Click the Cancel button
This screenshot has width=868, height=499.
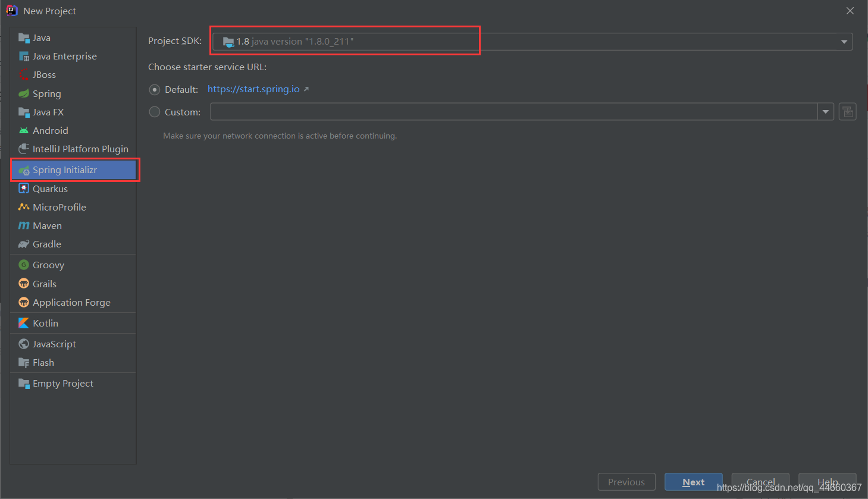click(x=760, y=482)
